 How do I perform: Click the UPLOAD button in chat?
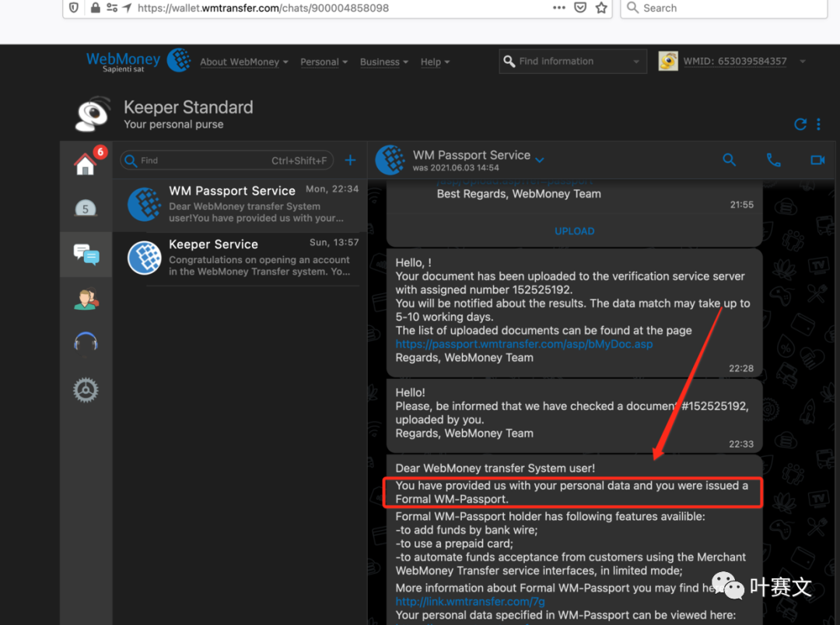(x=574, y=231)
